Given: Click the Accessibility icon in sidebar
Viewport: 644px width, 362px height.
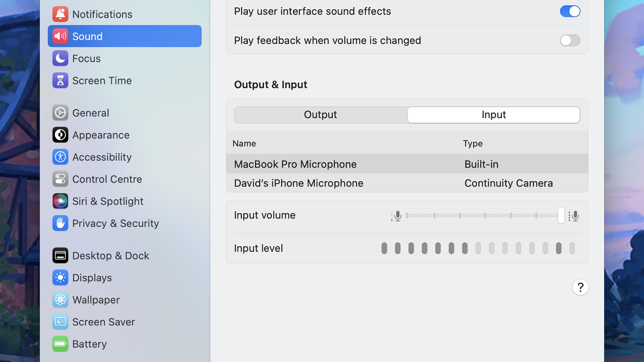Looking at the screenshot, I should pyautogui.click(x=60, y=157).
